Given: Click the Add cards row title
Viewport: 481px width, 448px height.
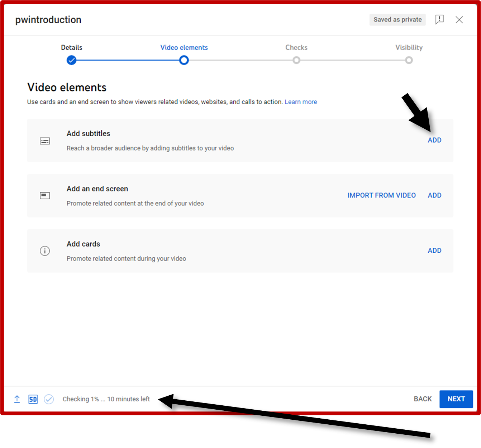Looking at the screenshot, I should pyautogui.click(x=84, y=244).
